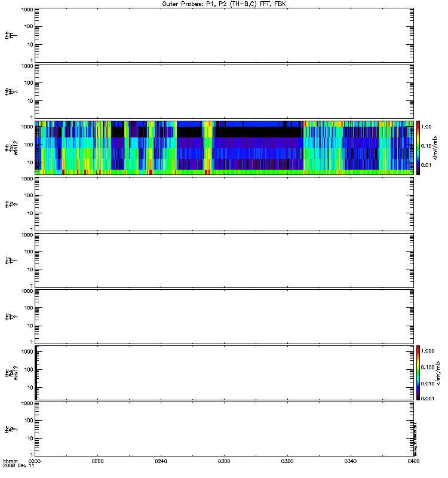Viewport: 448px width, 478px height.
Task: Click the color bar beside thb fbk spectrogram
Action: point(418,148)
